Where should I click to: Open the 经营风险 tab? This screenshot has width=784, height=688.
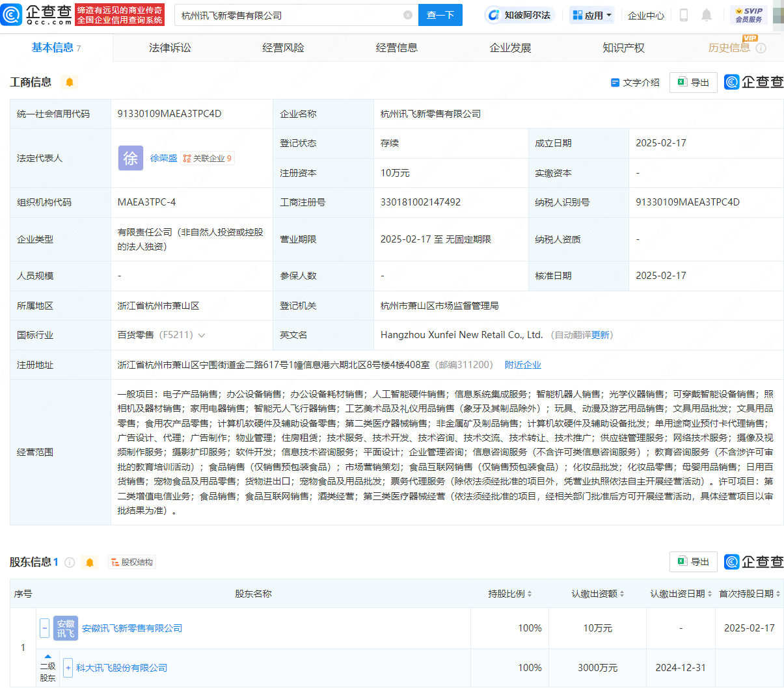coord(283,47)
